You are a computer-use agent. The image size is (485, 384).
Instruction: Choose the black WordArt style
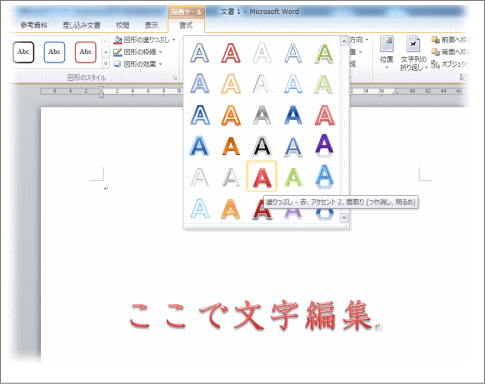coord(262,146)
